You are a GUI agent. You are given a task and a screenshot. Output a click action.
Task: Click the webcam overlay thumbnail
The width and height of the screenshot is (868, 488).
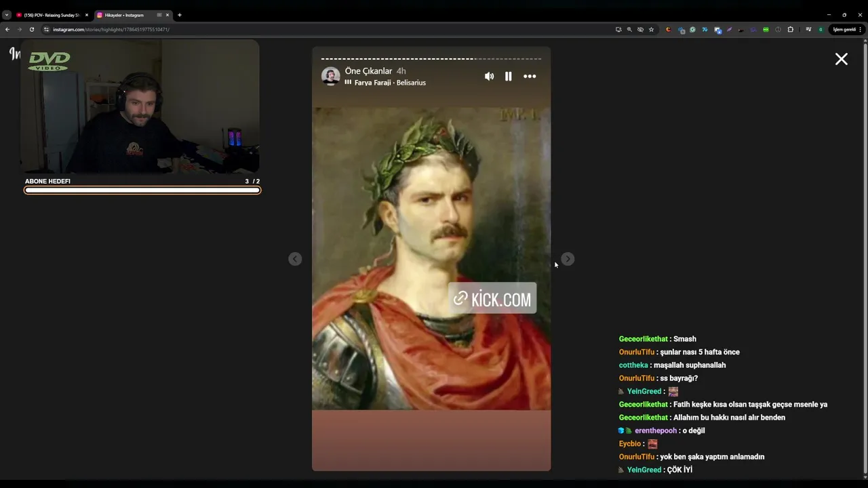point(140,106)
